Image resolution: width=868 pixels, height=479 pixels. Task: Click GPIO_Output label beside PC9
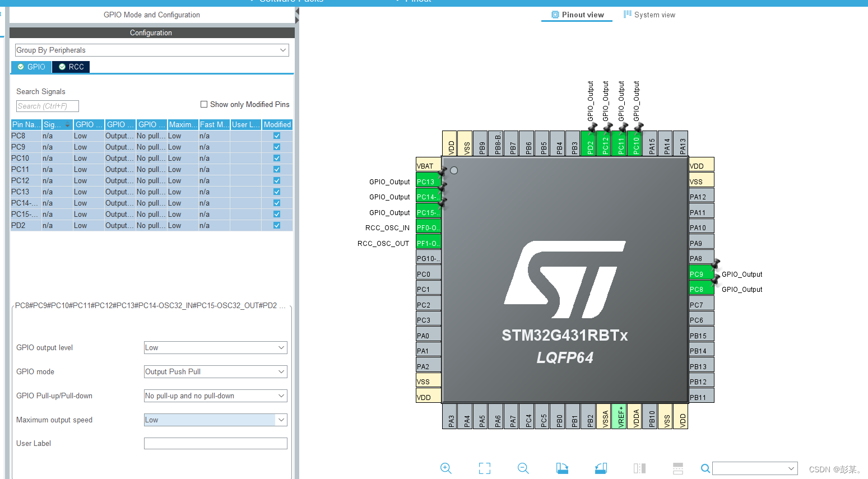(x=742, y=274)
